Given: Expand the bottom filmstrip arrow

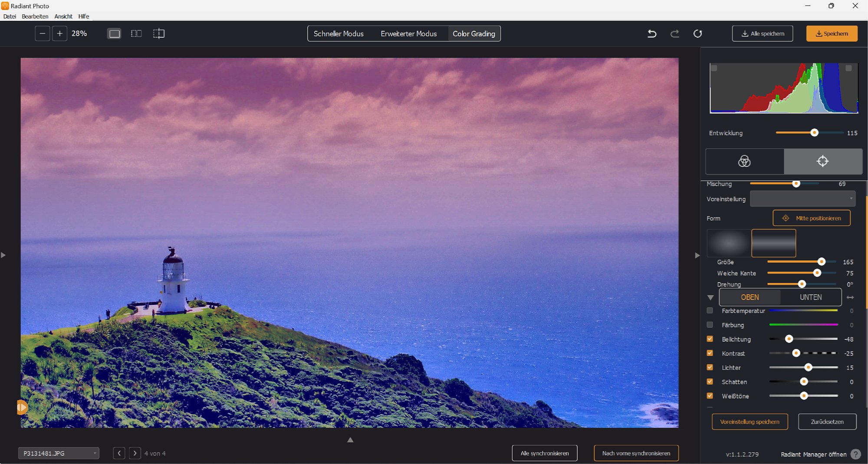Looking at the screenshot, I should click(x=350, y=440).
